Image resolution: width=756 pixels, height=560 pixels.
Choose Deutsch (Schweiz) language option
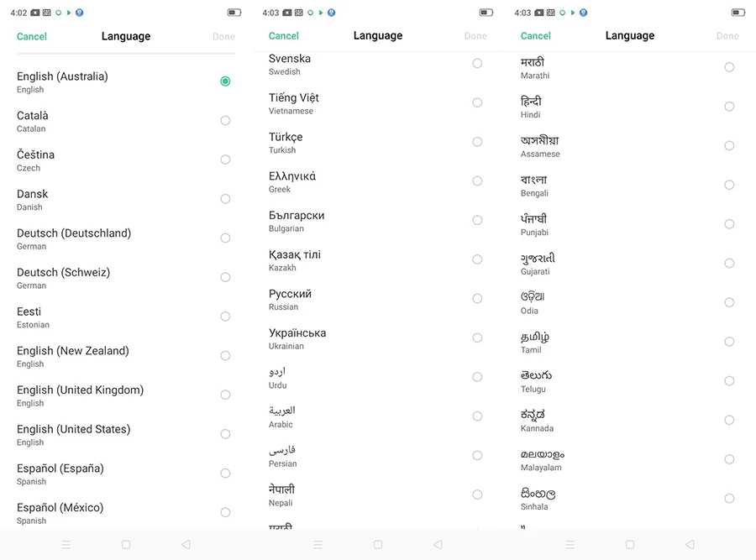pyautogui.click(x=225, y=277)
